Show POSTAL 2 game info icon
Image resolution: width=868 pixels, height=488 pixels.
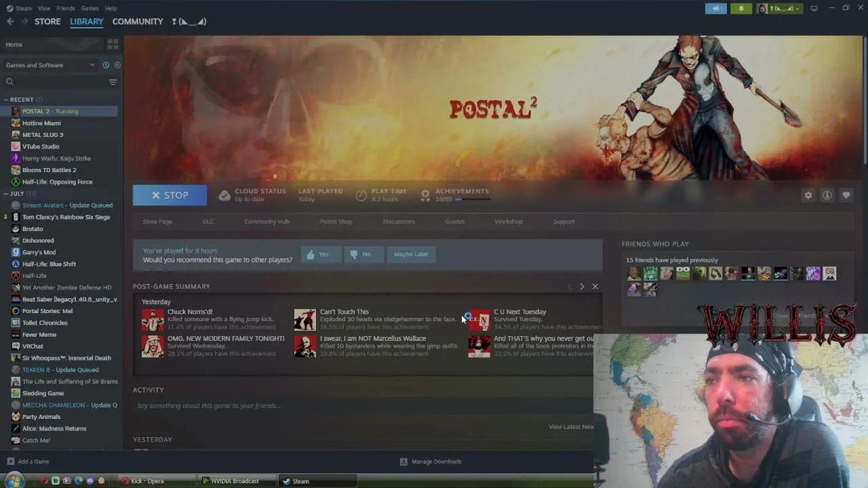pyautogui.click(x=827, y=195)
